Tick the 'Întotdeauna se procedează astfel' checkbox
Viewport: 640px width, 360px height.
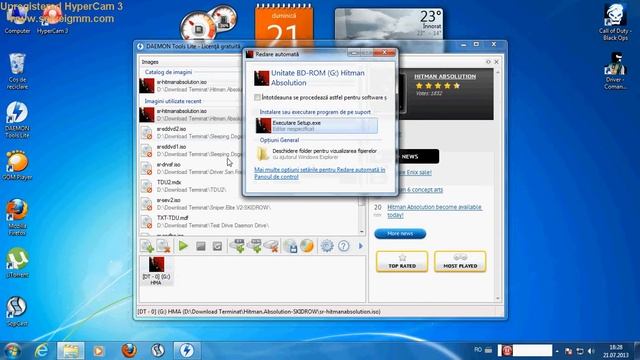point(257,98)
